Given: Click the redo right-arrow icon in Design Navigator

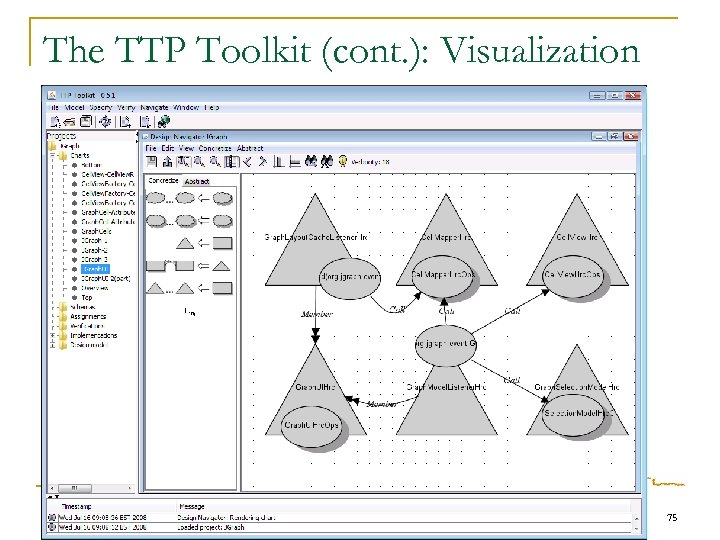Looking at the screenshot, I should click(x=262, y=162).
